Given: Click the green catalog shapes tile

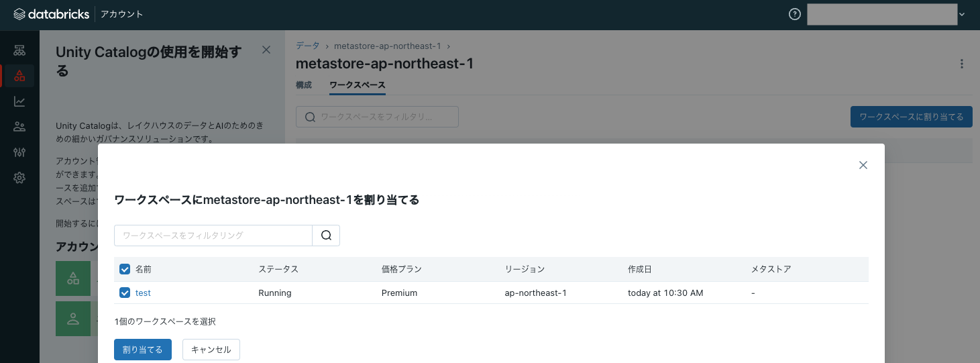Looking at the screenshot, I should point(72,278).
